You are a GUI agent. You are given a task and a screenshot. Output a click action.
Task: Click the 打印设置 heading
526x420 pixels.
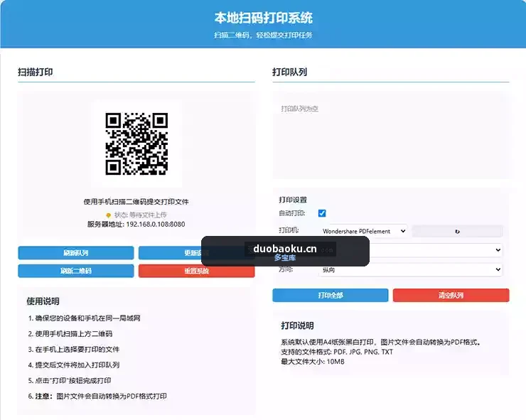click(x=293, y=200)
